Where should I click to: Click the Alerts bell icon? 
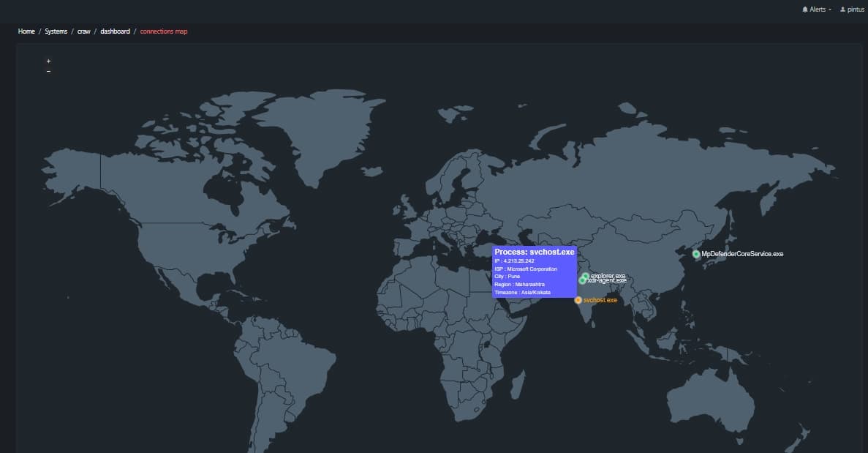click(804, 10)
